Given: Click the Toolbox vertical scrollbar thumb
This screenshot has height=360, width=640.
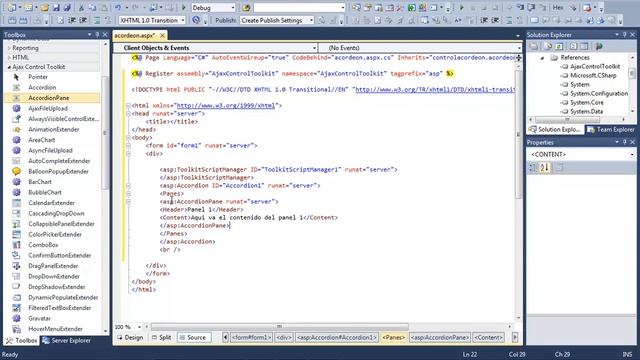Looking at the screenshot, I should 105,133.
